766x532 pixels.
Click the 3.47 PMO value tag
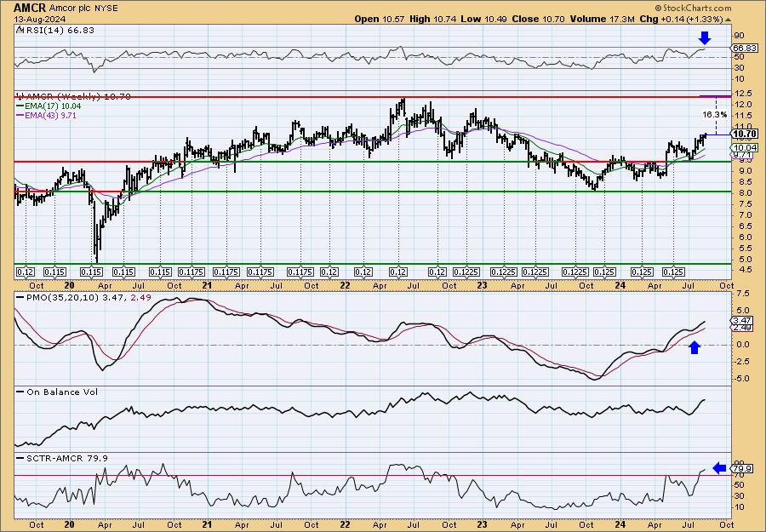tap(743, 320)
